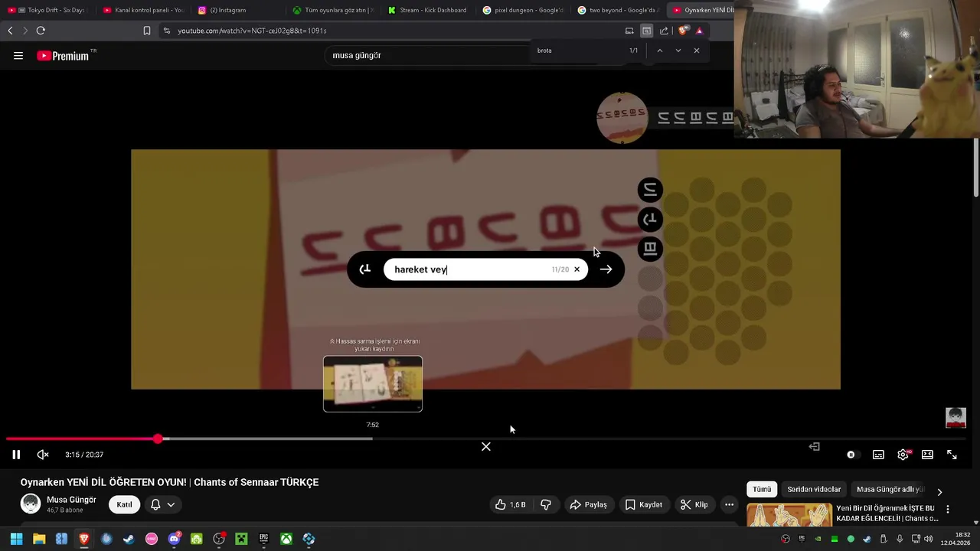Screen dimensions: 980x551
Task: Open the recommended Chants of Sennaar thumbnail
Action: point(789,515)
